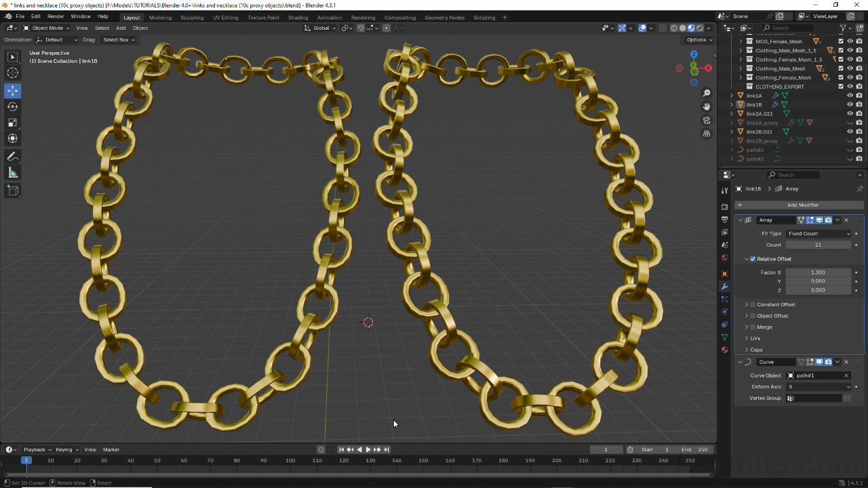This screenshot has height=488, width=868.
Task: Toggle snapping magnet button
Action: coord(361,28)
